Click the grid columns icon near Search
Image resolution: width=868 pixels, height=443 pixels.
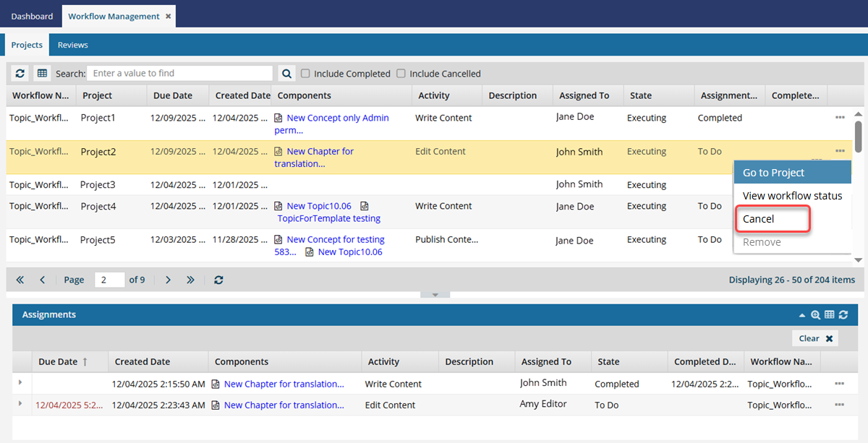(42, 74)
